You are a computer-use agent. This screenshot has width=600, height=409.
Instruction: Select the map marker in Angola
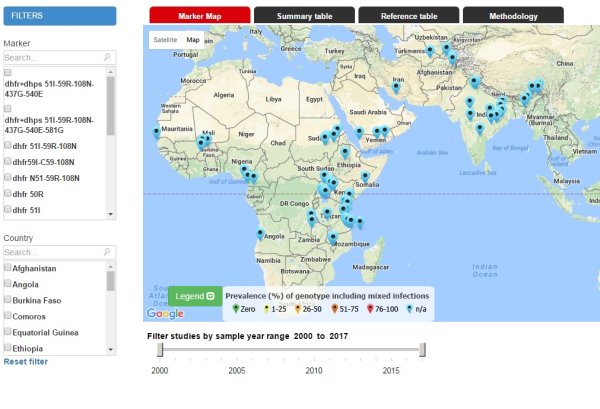click(x=261, y=234)
